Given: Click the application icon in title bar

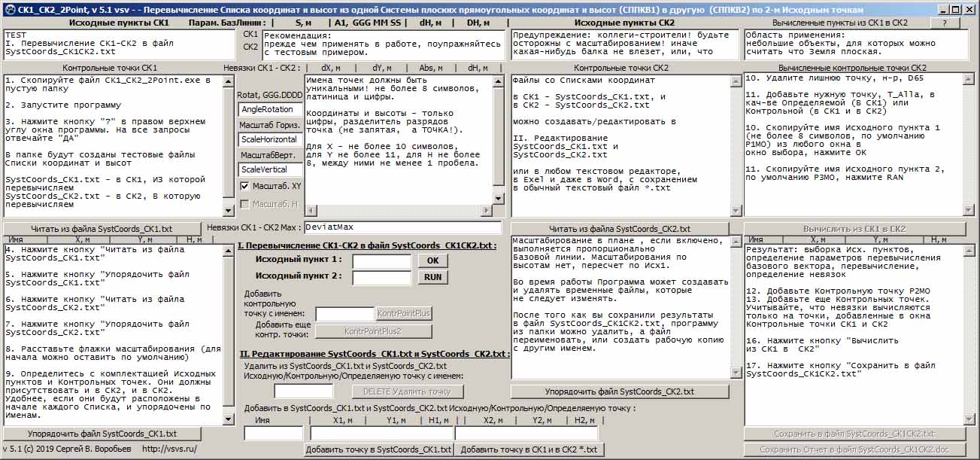Looking at the screenshot, I should (x=8, y=9).
